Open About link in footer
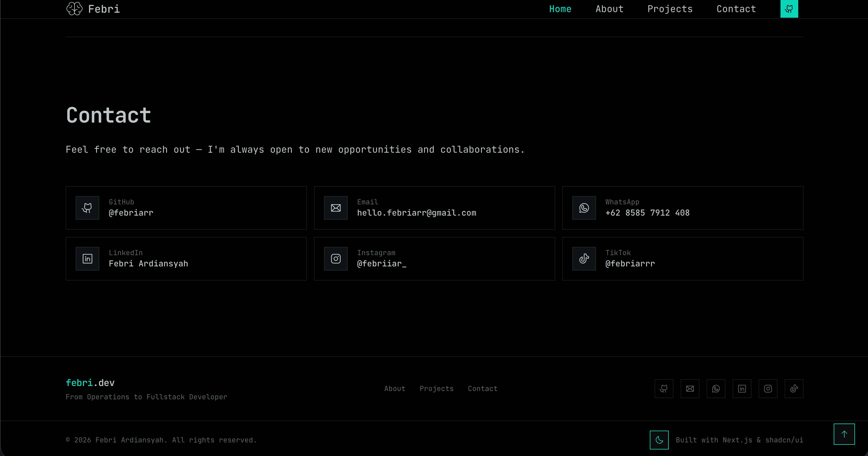The image size is (868, 456). click(395, 389)
